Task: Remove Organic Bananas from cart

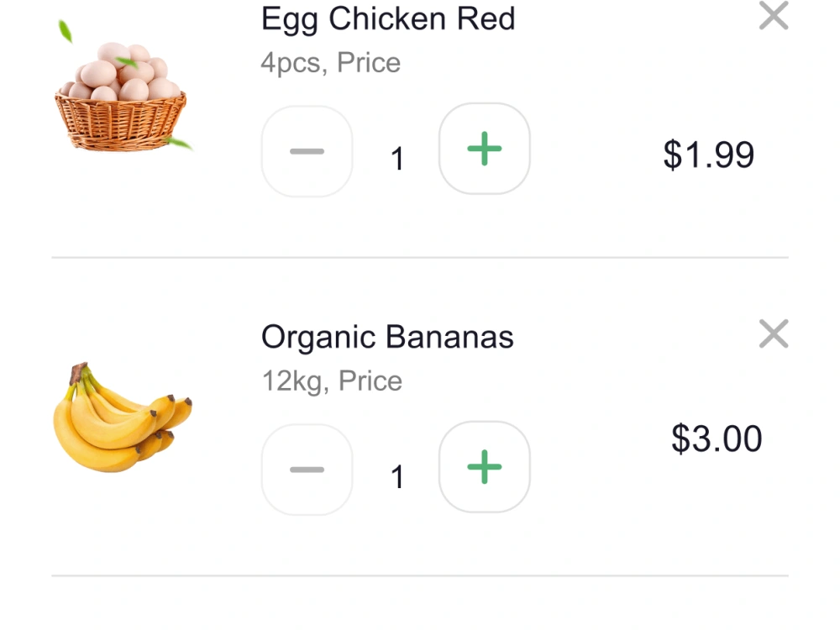Action: point(774,333)
